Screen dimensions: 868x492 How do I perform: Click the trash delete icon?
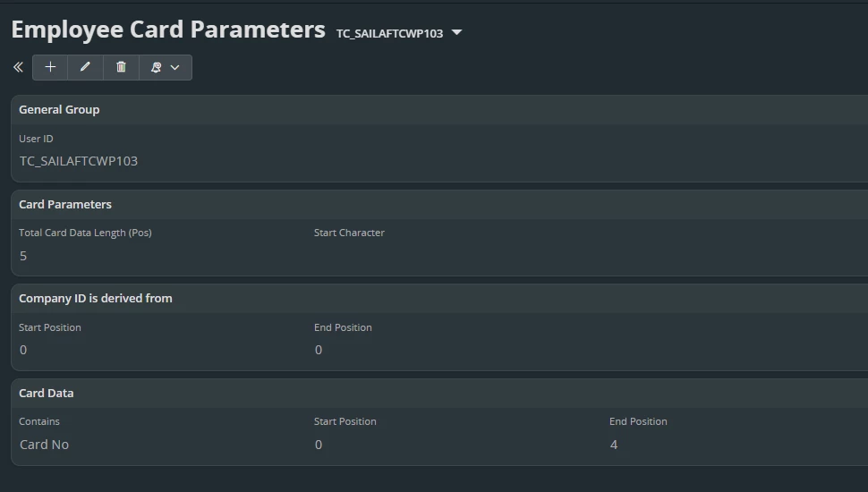click(x=122, y=67)
